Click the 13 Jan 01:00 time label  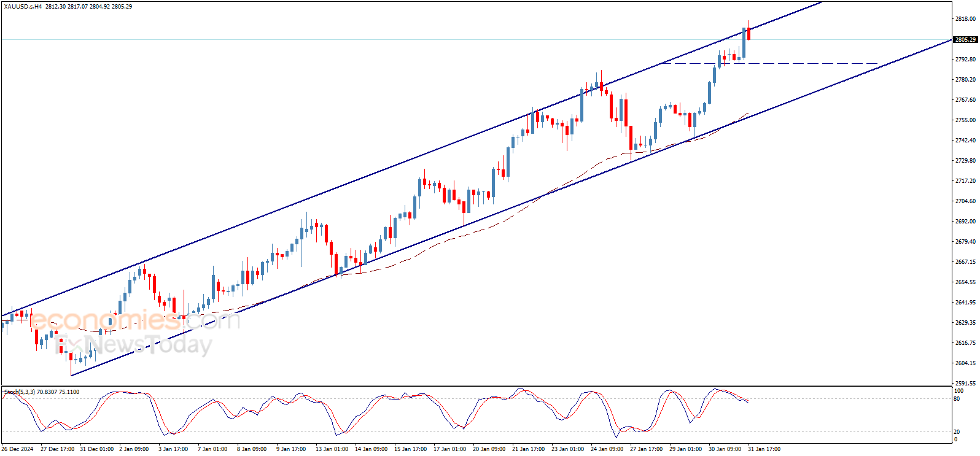coord(332,449)
